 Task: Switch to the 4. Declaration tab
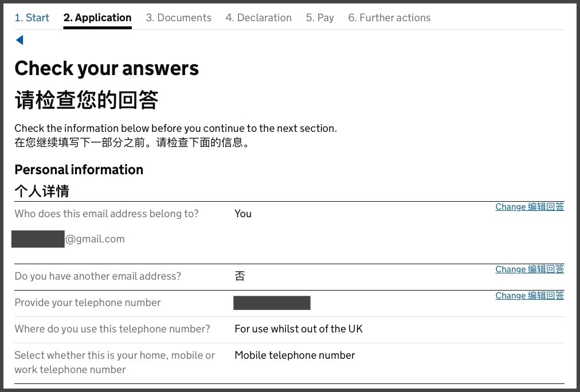(x=258, y=18)
